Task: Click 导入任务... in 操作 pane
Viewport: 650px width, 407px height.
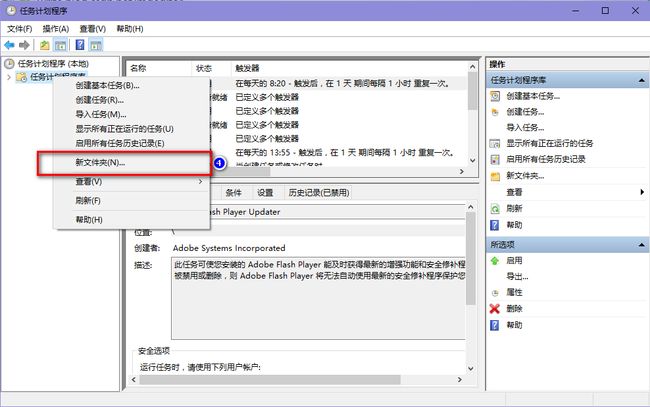Action: click(x=525, y=128)
